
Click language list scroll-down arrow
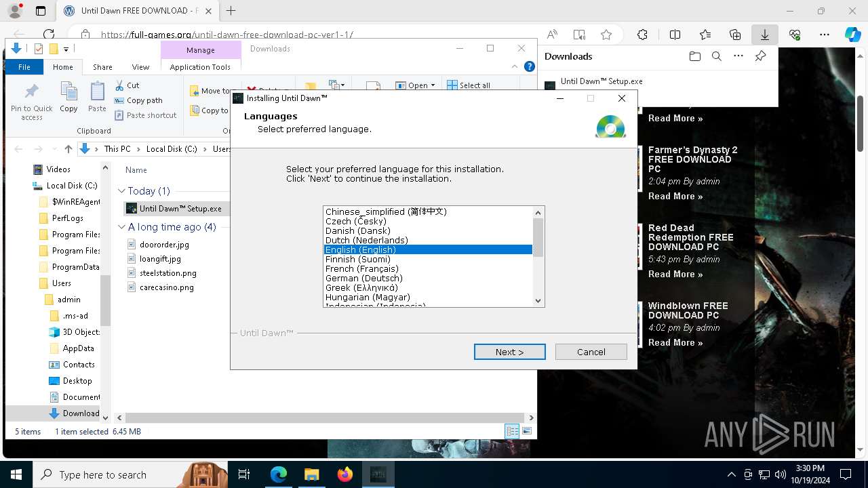[x=538, y=301]
